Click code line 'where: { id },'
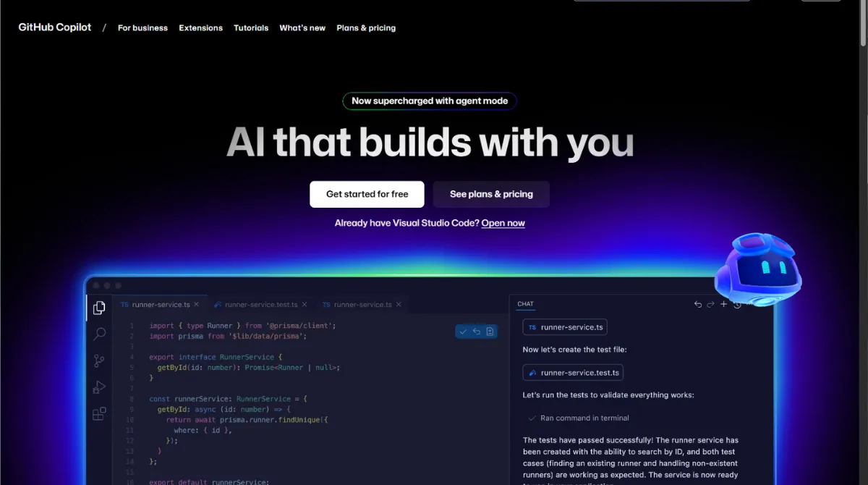 [203, 430]
